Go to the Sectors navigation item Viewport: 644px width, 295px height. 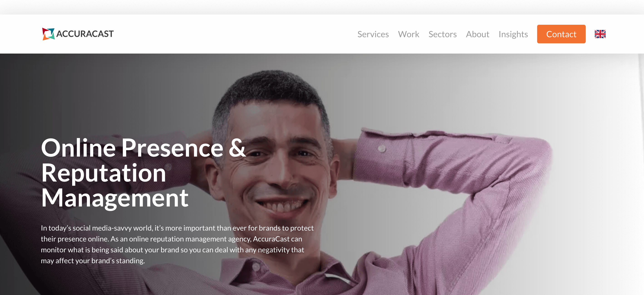(x=442, y=34)
